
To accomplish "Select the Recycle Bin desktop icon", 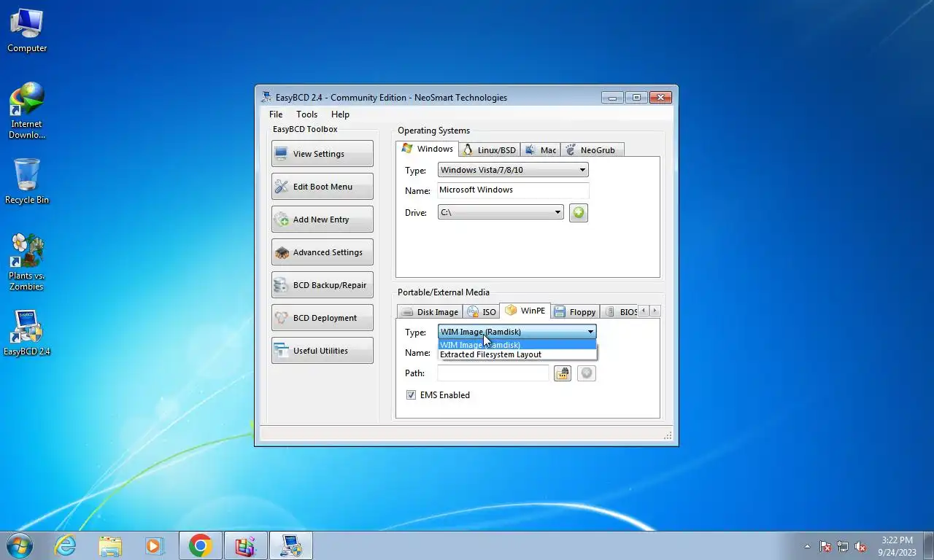I will (x=27, y=182).
